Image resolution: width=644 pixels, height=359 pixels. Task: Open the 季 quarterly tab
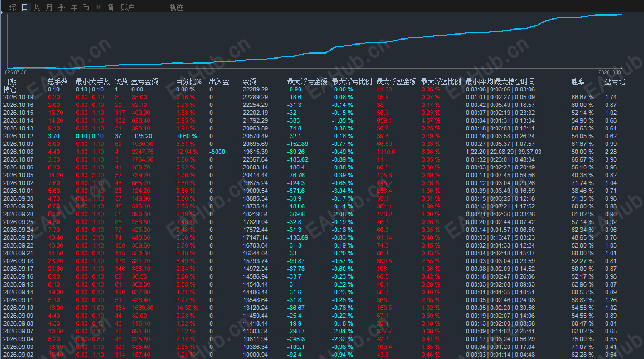pyautogui.click(x=62, y=7)
